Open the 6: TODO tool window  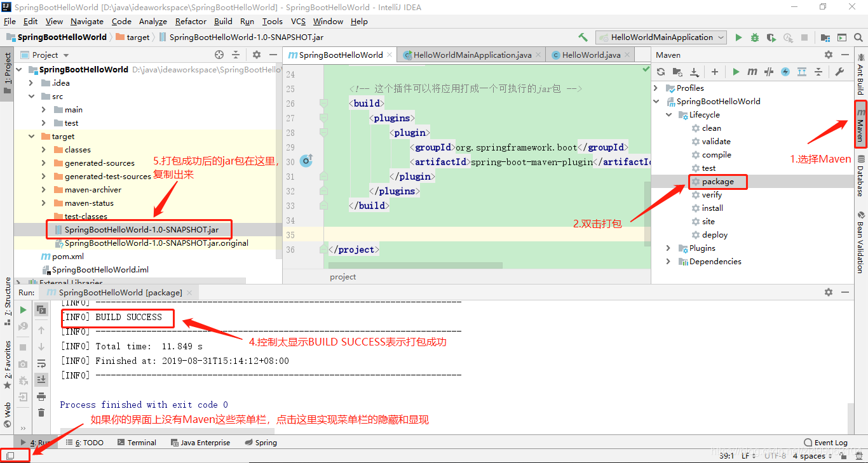click(85, 443)
